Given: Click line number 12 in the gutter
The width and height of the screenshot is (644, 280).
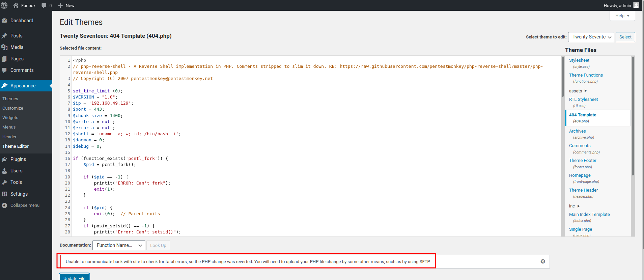Looking at the screenshot, I should pyautogui.click(x=67, y=134).
